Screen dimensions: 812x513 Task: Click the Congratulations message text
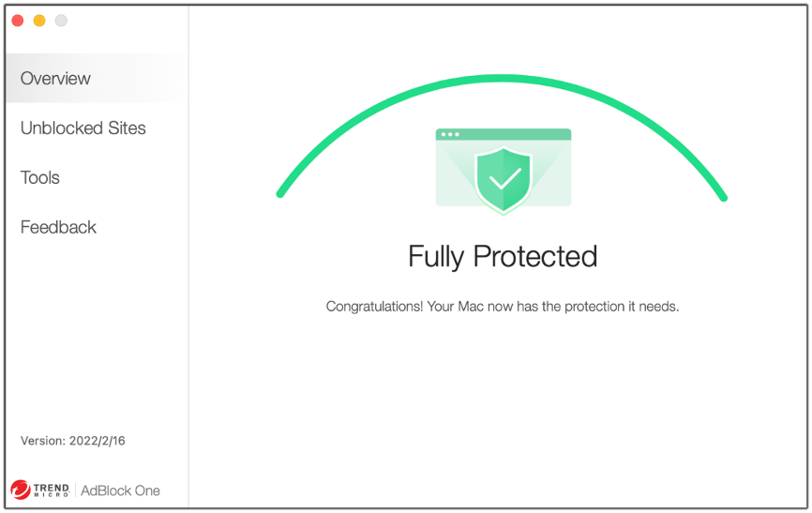pyautogui.click(x=503, y=307)
